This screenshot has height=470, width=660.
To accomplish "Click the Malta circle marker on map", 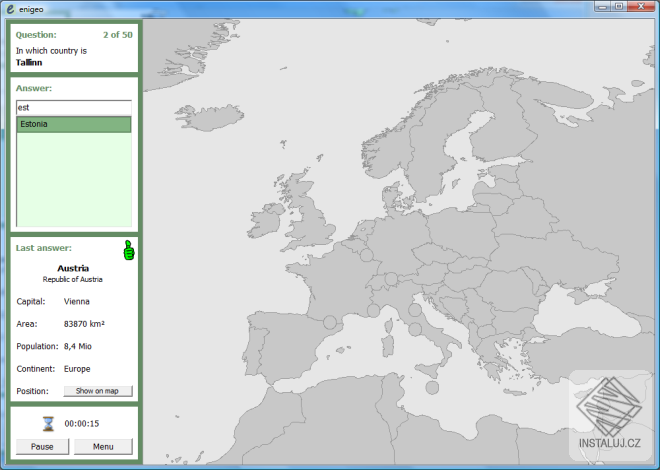I will tap(432, 388).
